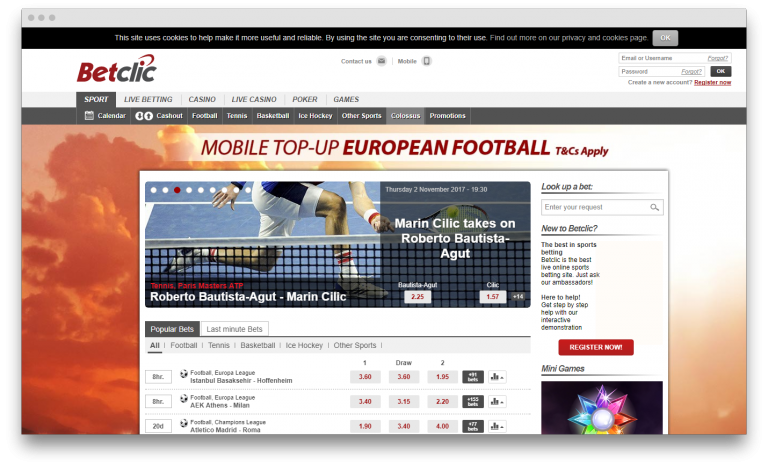Show +91 bets for Istanbul Basaksehir match
768x472 pixels.
(x=473, y=377)
